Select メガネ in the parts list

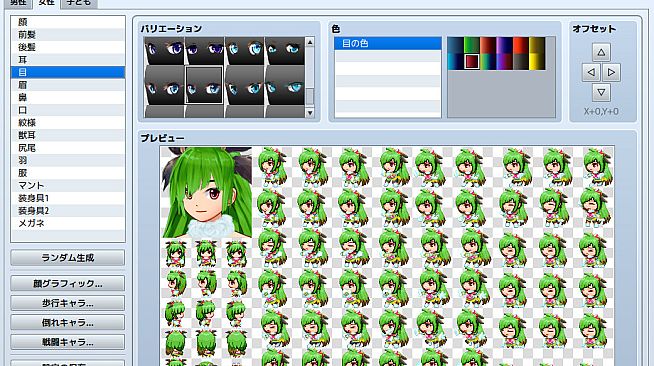coord(68,223)
